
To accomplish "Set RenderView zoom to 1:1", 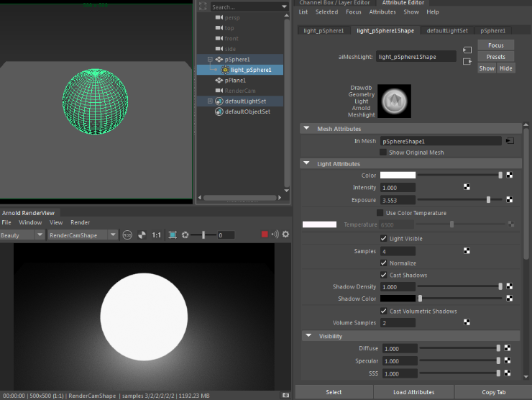I will click(x=157, y=235).
